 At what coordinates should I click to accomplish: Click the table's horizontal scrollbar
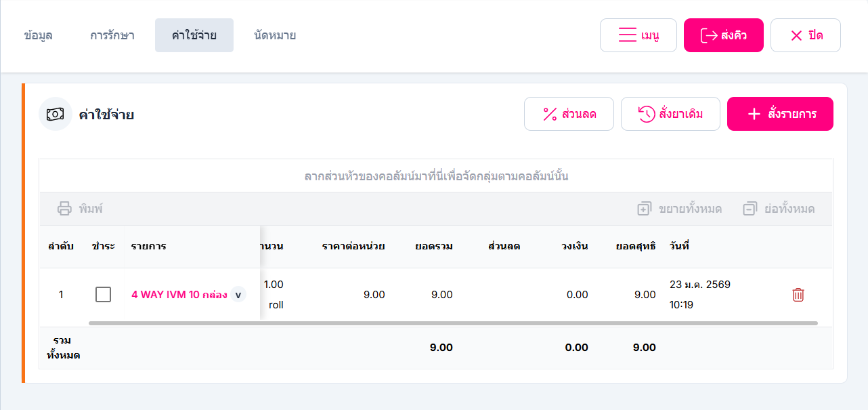point(453,323)
